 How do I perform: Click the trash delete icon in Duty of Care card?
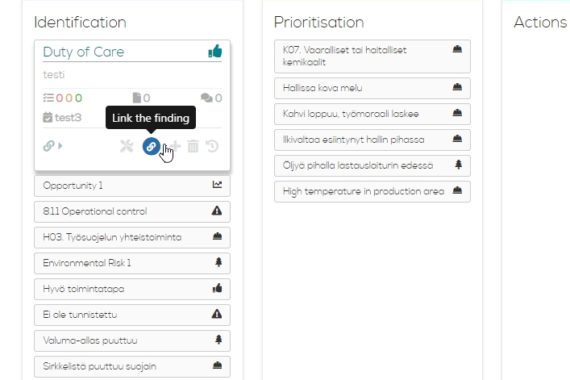pyautogui.click(x=193, y=146)
